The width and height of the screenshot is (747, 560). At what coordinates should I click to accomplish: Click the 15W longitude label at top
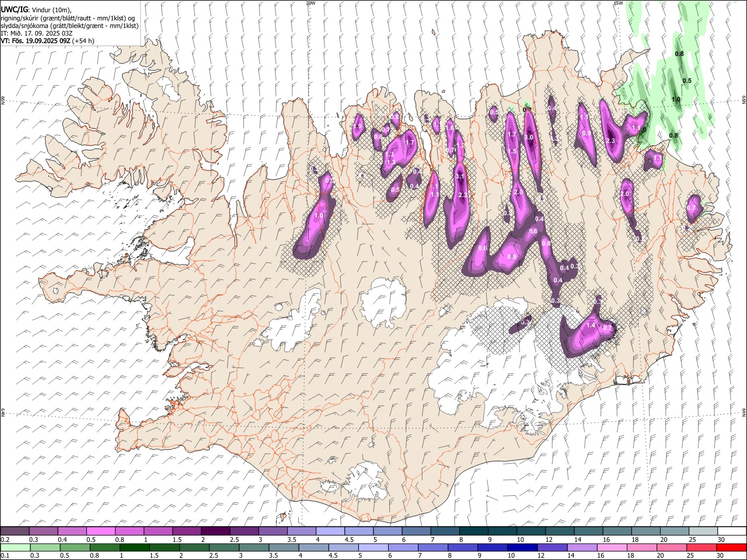[618, 3]
